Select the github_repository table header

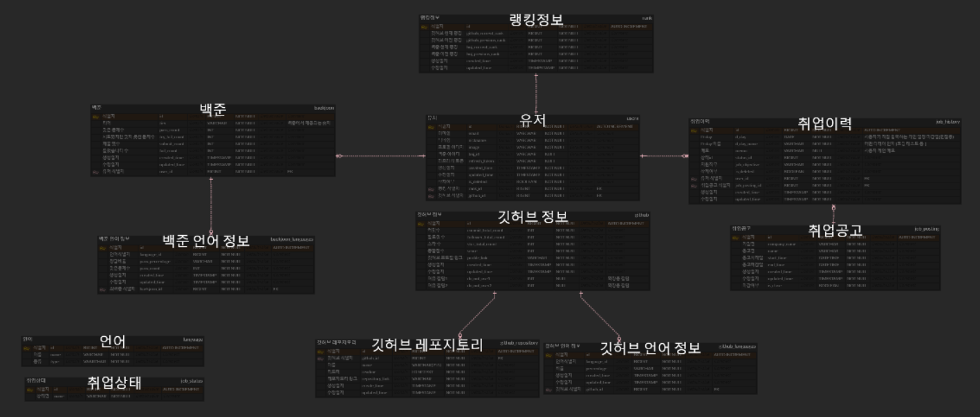click(426, 342)
